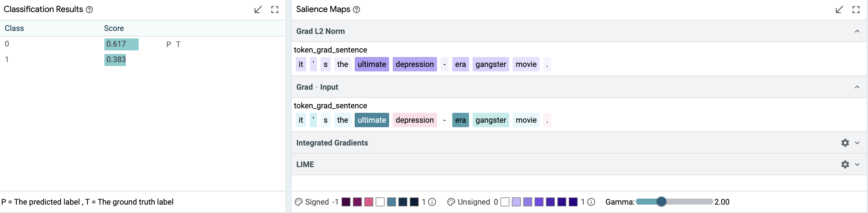868x213 pixels.
Task: Click the Gamma slider handle
Action: coord(661,202)
